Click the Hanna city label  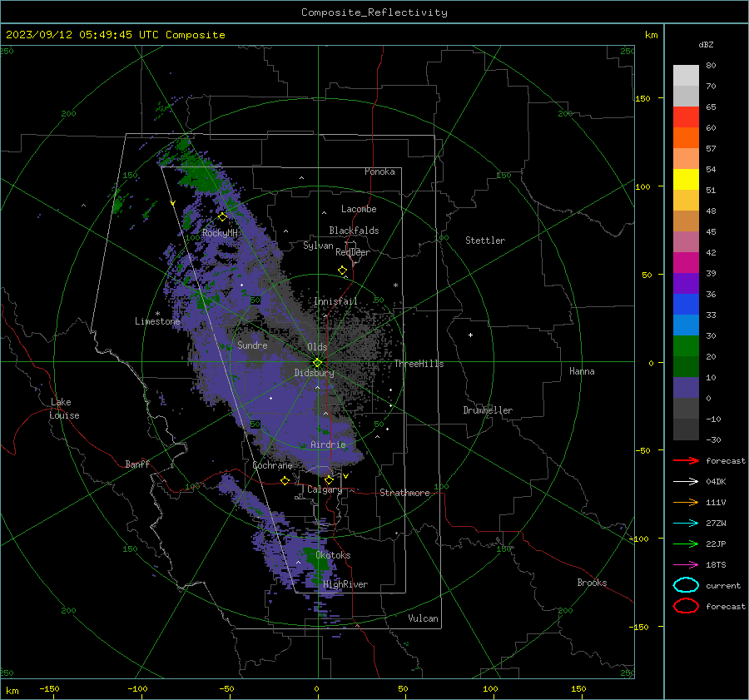click(582, 371)
